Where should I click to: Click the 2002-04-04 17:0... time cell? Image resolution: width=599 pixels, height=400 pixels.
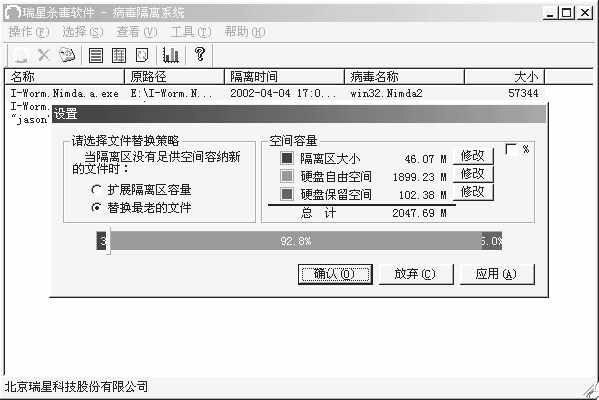tap(283, 93)
